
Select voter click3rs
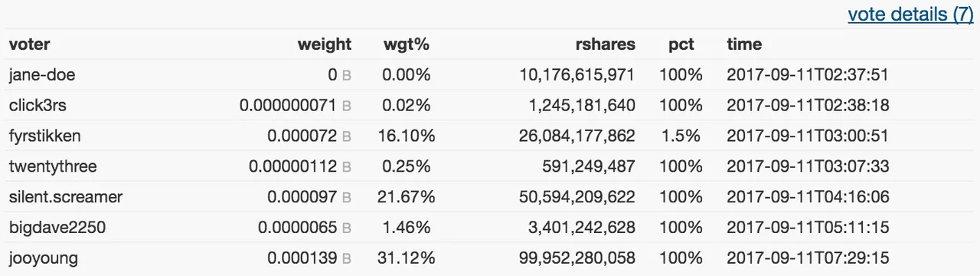pyautogui.click(x=38, y=105)
